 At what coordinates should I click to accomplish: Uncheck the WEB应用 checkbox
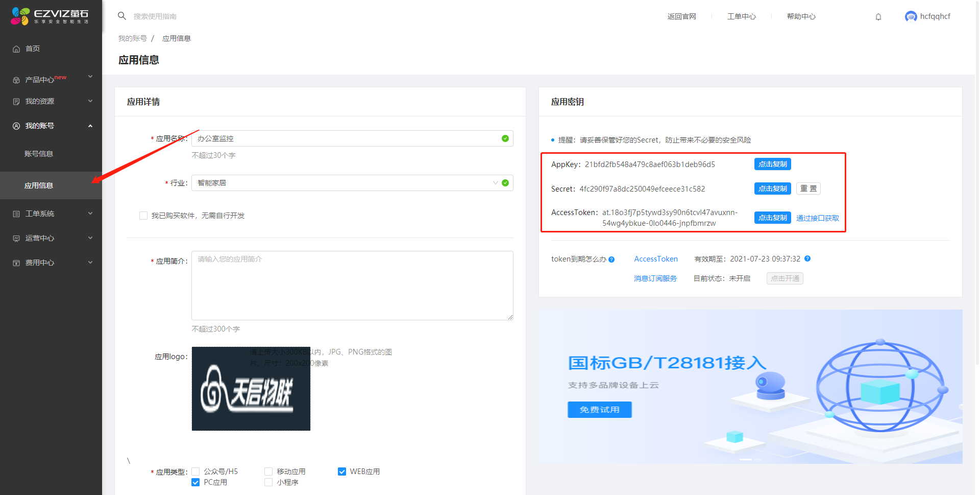[342, 472]
